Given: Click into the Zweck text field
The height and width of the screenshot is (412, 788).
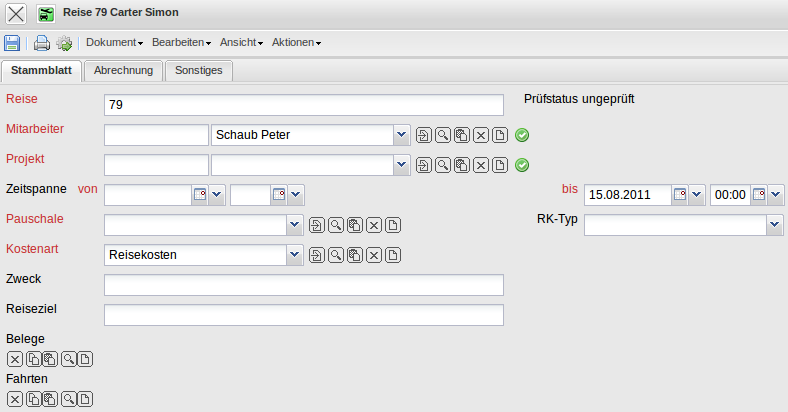Looking at the screenshot, I should (x=303, y=285).
